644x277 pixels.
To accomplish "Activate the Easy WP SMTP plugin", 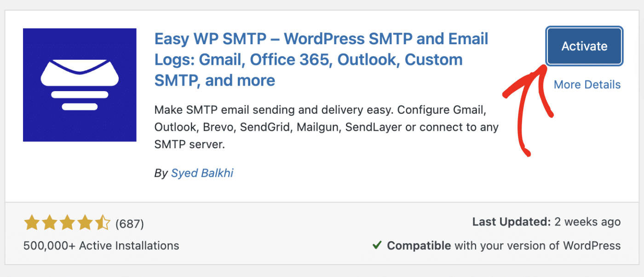I will tap(584, 46).
